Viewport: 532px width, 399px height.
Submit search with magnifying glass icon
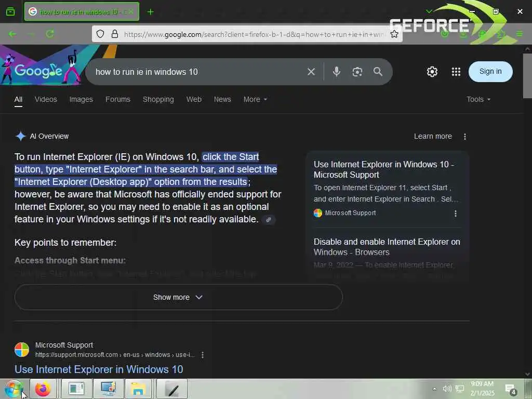click(378, 72)
